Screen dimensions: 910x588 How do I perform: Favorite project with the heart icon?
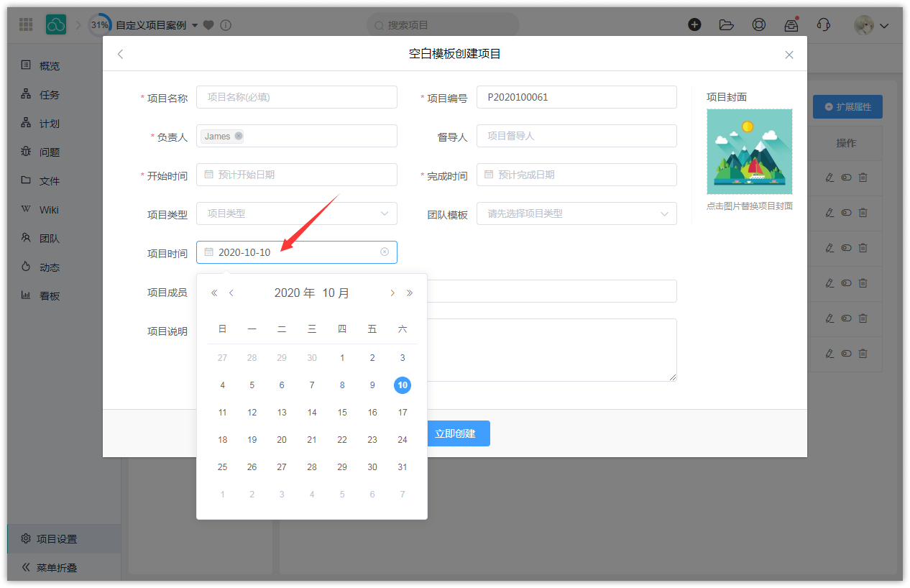[208, 25]
